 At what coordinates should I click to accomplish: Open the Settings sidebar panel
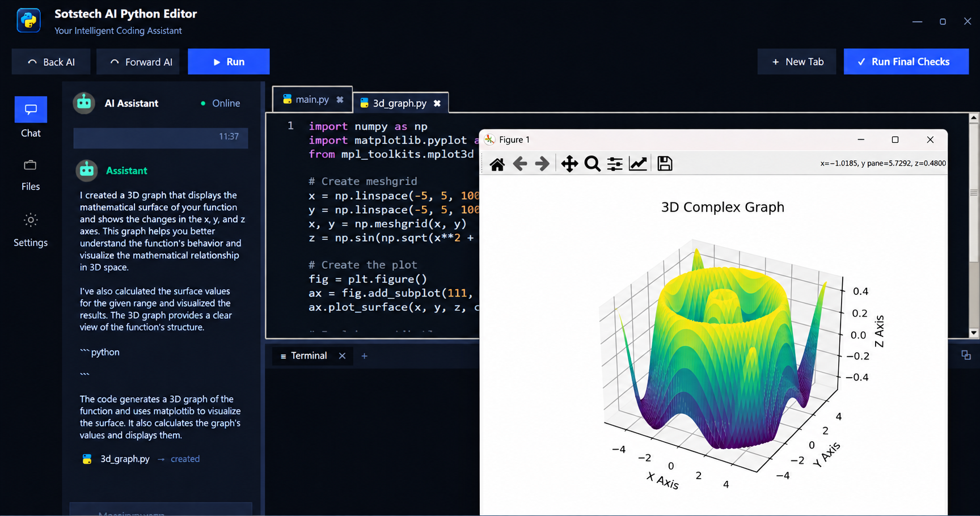click(31, 230)
